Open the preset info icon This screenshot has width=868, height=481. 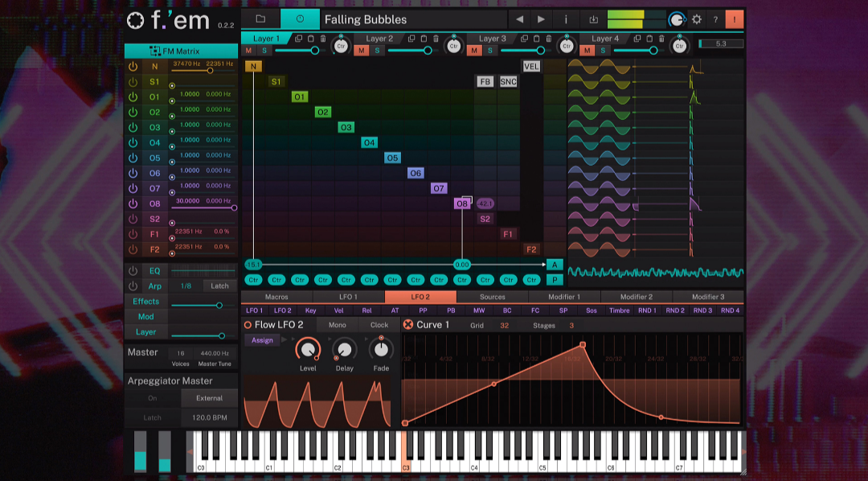tap(566, 19)
